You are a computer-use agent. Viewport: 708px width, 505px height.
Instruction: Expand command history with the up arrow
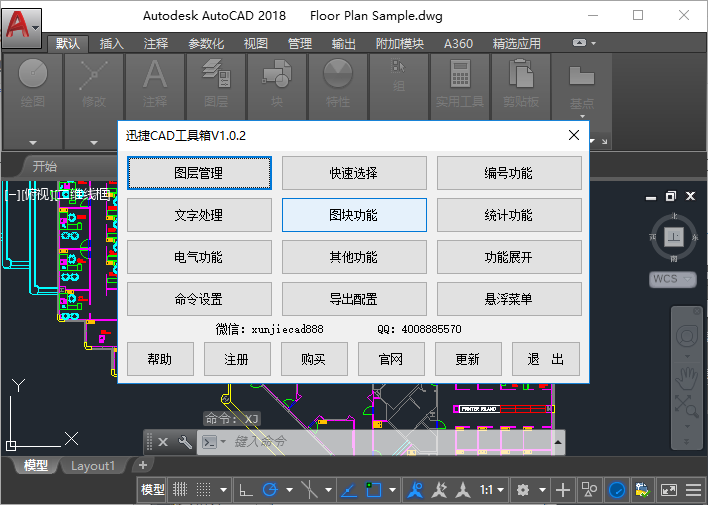click(x=558, y=442)
